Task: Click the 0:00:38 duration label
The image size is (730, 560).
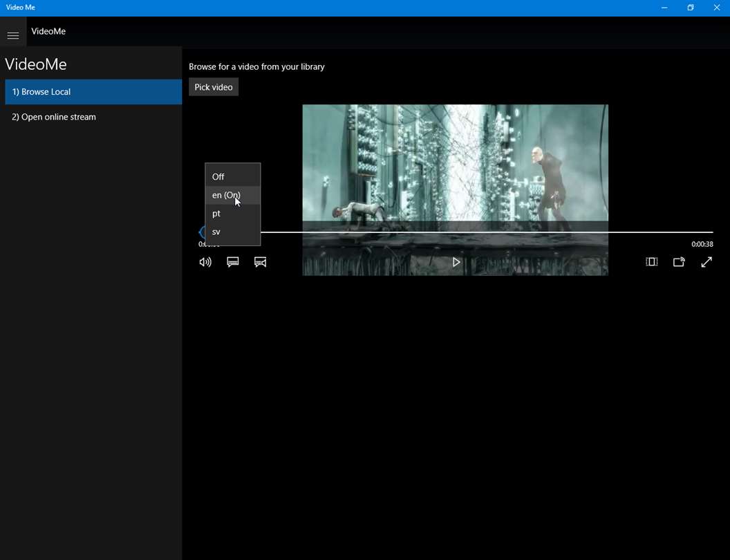Action: (702, 244)
